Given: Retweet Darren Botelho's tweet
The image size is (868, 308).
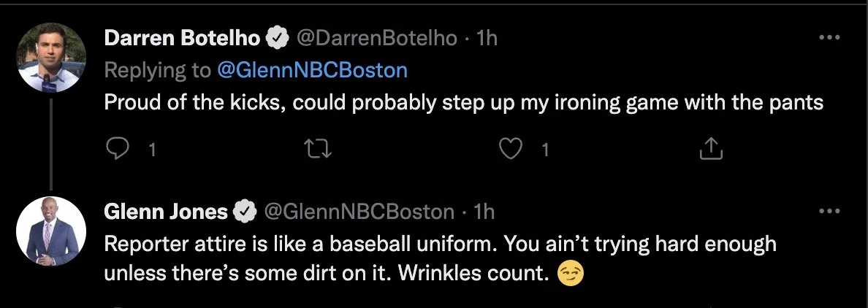Looking at the screenshot, I should click(319, 150).
